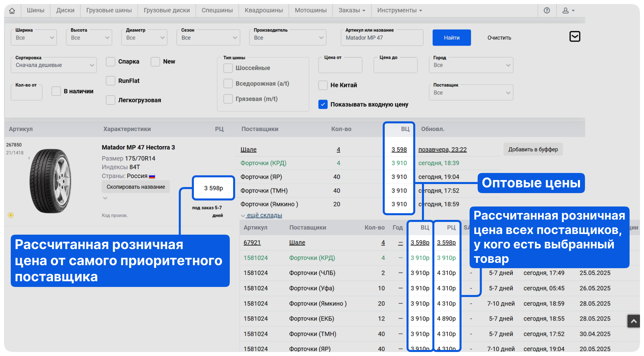The image size is (644, 356).
Task: Open the article 67921 link
Action: click(x=252, y=242)
